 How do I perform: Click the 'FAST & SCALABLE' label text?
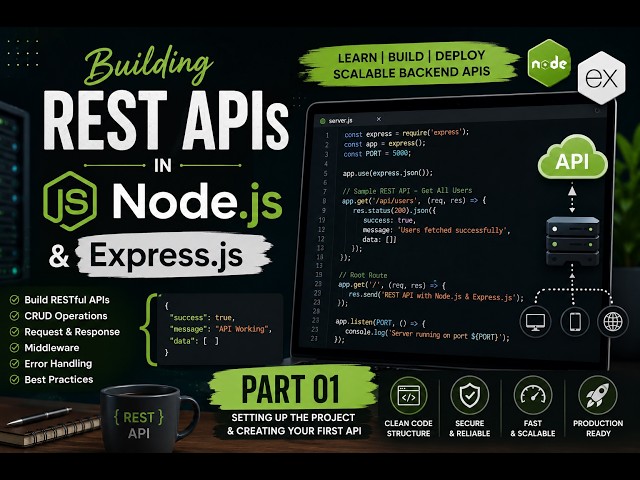point(533,428)
